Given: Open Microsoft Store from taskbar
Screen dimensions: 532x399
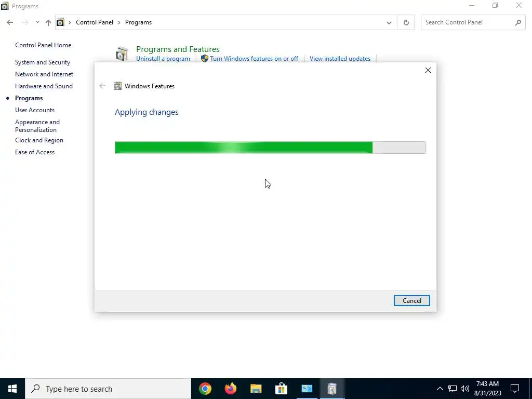Looking at the screenshot, I should tap(281, 389).
